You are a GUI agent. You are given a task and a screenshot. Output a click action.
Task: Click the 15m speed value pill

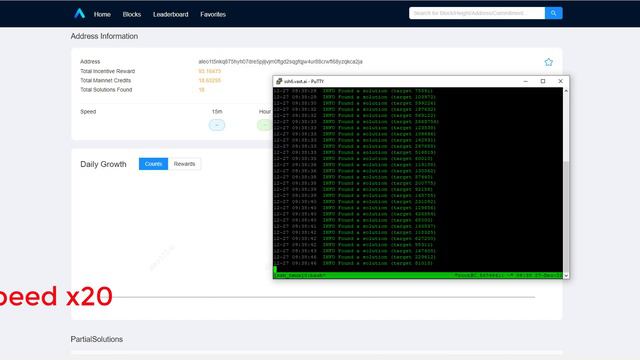point(217,125)
